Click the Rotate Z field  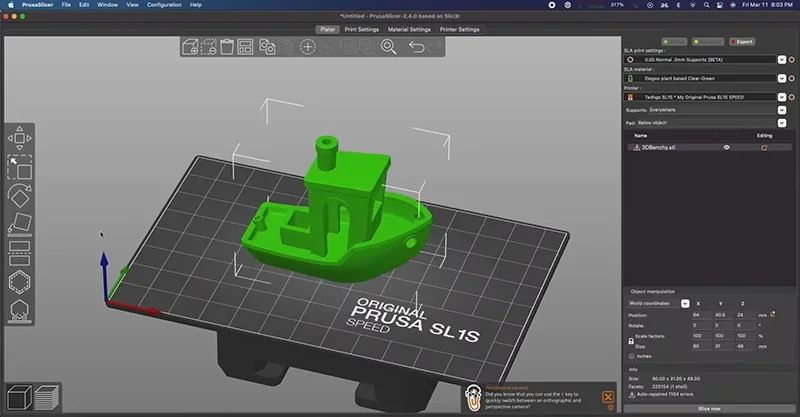click(746, 325)
